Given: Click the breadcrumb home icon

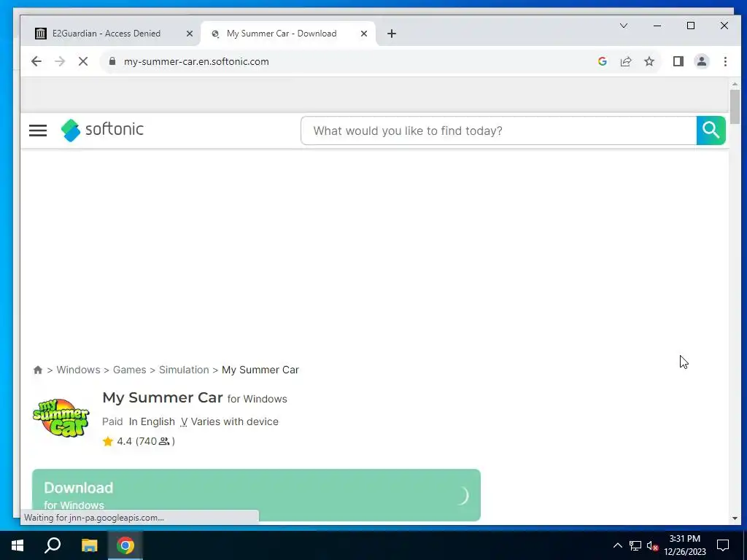Looking at the screenshot, I should tap(38, 370).
